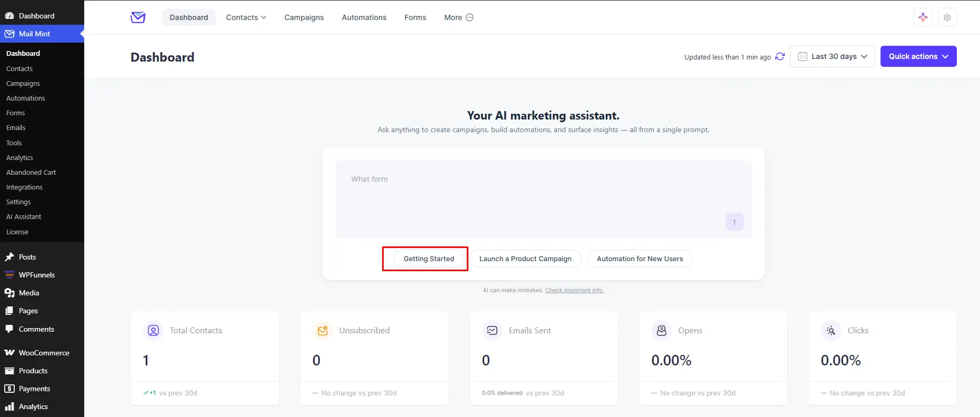Open Emails in Mail Mint submenu

[x=16, y=127]
